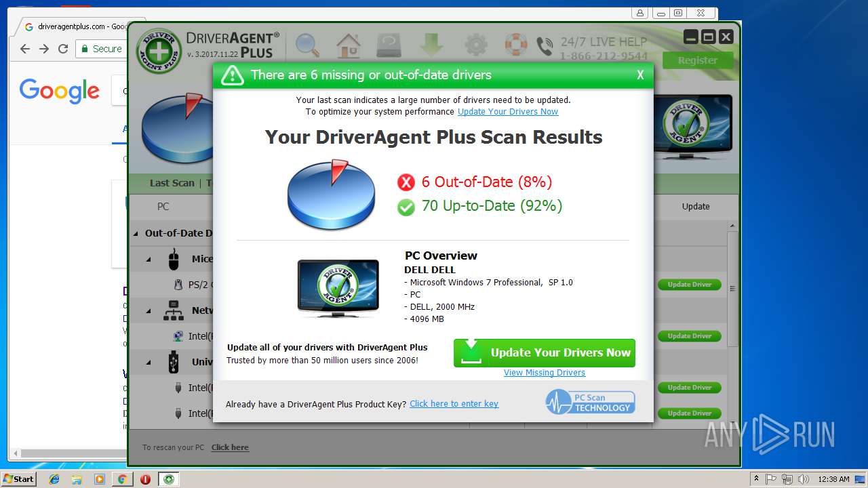Click the green Update Your Drivers Now button
The image size is (868, 488).
(x=545, y=352)
